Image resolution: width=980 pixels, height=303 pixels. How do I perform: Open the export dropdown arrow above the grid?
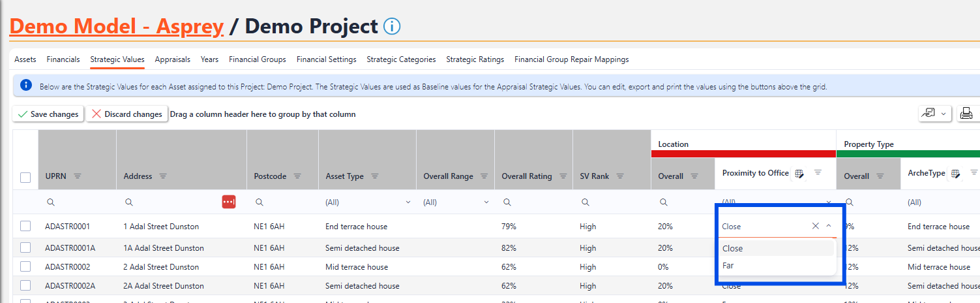(943, 114)
